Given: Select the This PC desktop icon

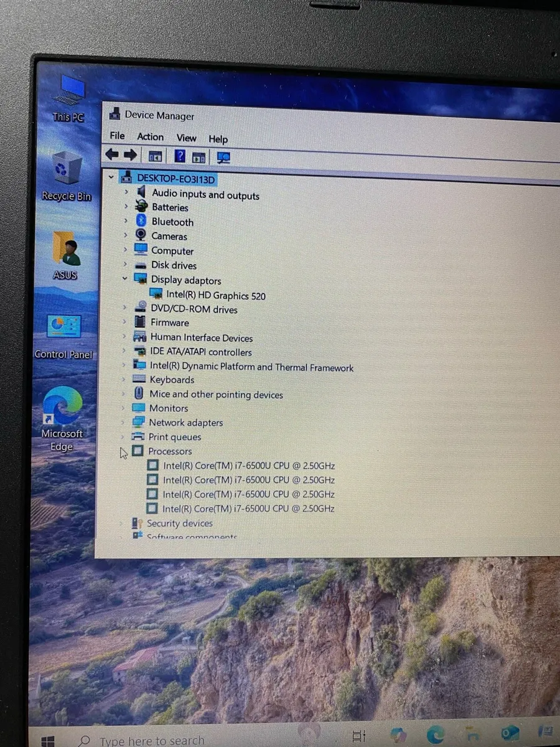Looking at the screenshot, I should (x=68, y=98).
